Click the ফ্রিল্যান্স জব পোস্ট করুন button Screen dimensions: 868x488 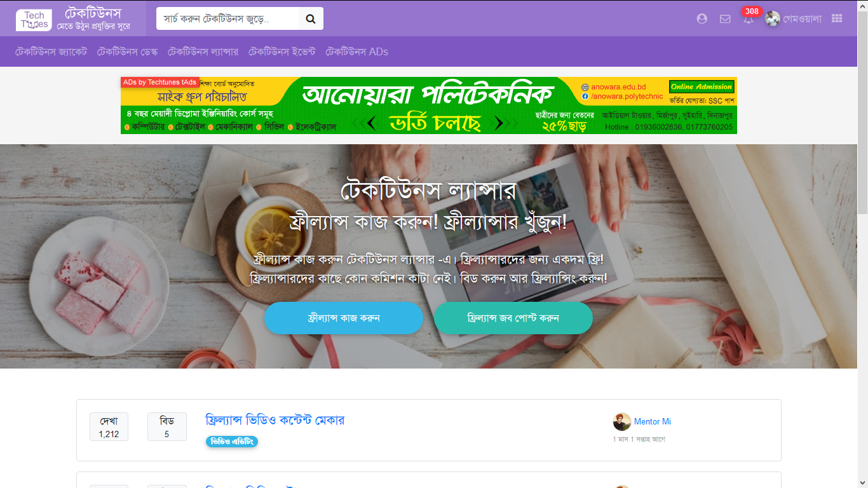coord(513,318)
